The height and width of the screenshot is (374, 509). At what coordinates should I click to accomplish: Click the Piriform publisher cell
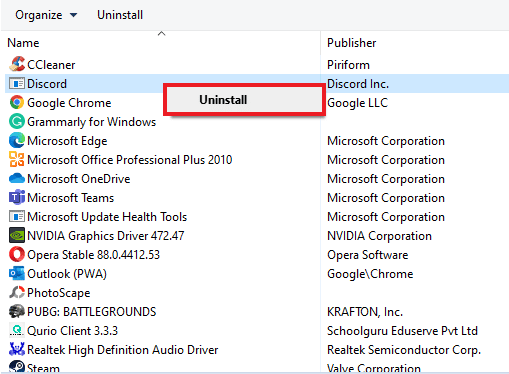(348, 65)
